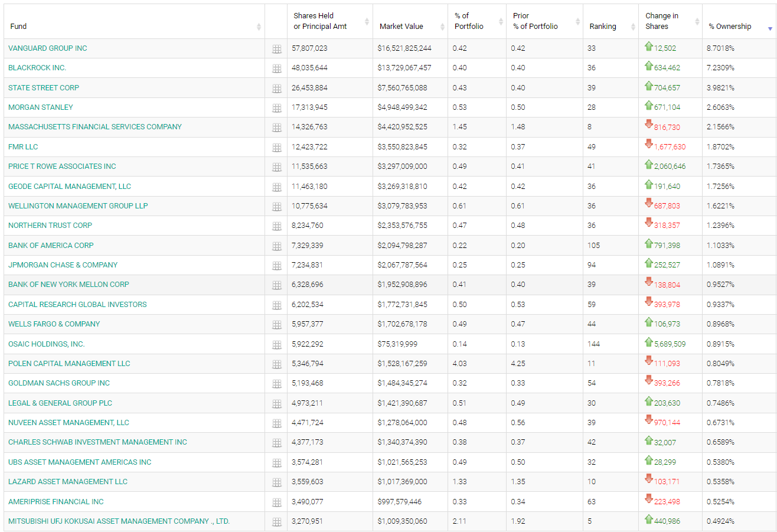This screenshot has height=532, width=777.
Task: Open BANK OF AMERICA CORP link
Action: [x=51, y=246]
